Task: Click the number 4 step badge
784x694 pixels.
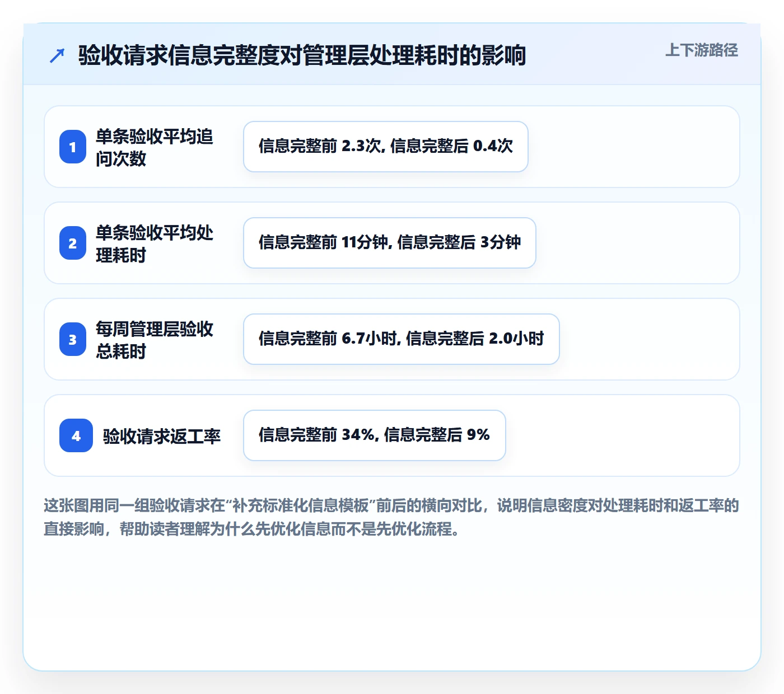Action: pos(76,435)
